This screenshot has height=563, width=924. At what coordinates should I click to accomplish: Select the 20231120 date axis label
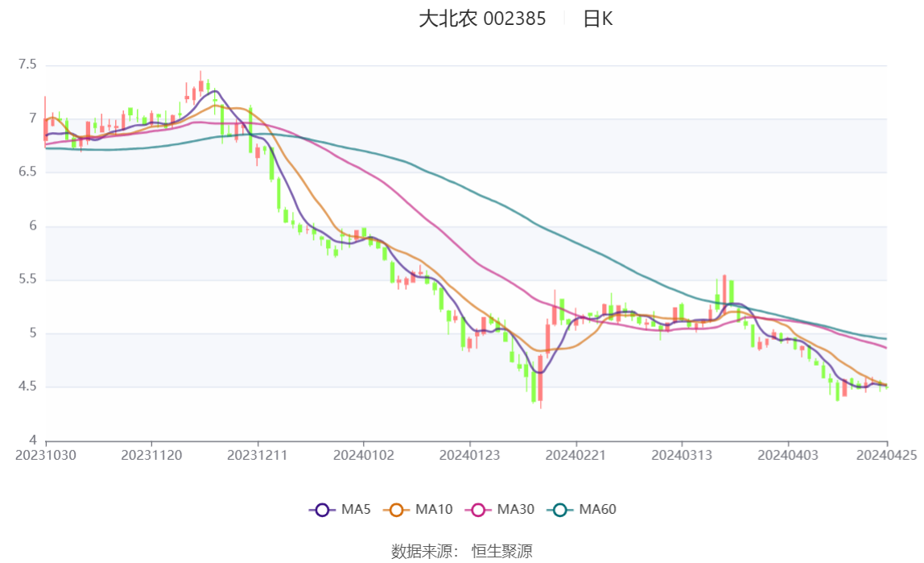pos(151,456)
